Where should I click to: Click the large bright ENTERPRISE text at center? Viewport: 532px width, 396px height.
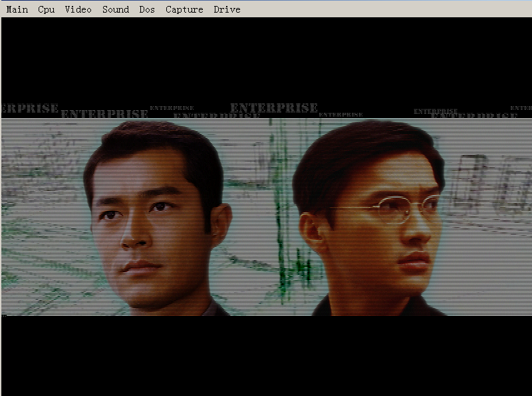click(x=273, y=108)
